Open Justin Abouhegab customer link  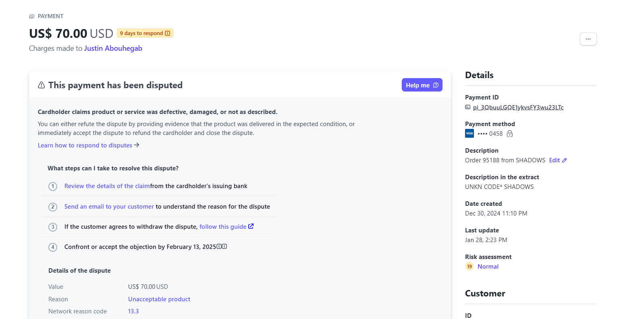[x=113, y=48]
